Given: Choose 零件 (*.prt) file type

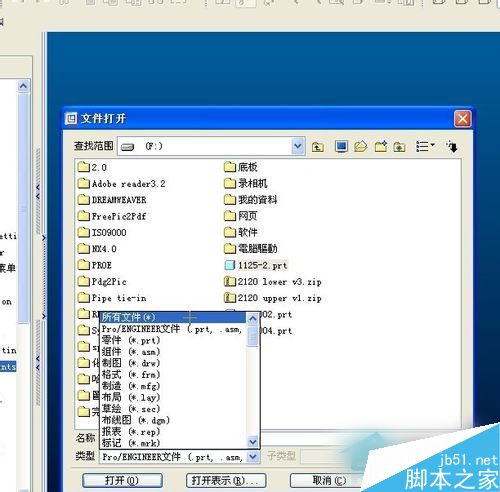Looking at the screenshot, I should pyautogui.click(x=173, y=341).
